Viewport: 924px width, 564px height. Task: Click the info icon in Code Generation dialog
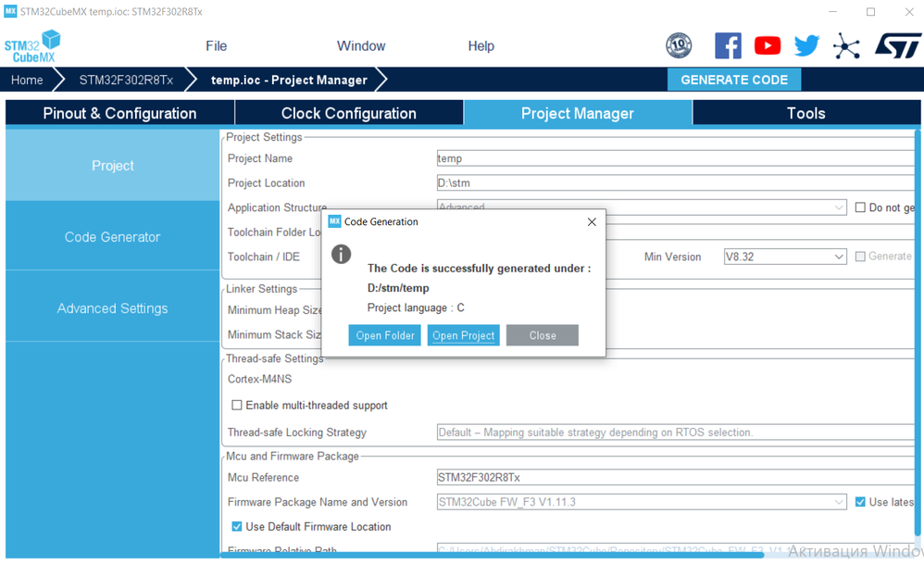[342, 254]
